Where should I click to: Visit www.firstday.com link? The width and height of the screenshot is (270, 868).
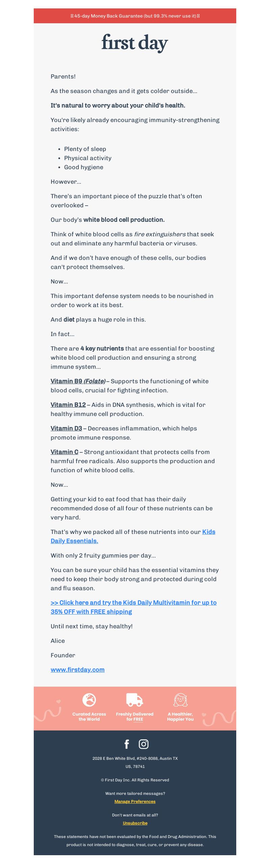tap(78, 670)
